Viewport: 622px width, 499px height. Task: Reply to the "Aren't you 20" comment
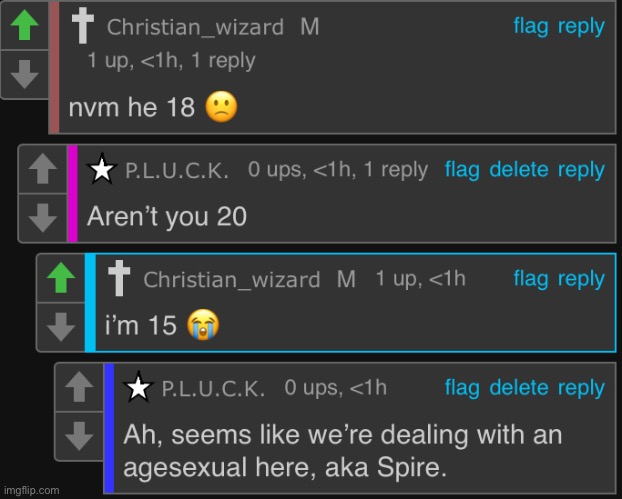coord(581,171)
